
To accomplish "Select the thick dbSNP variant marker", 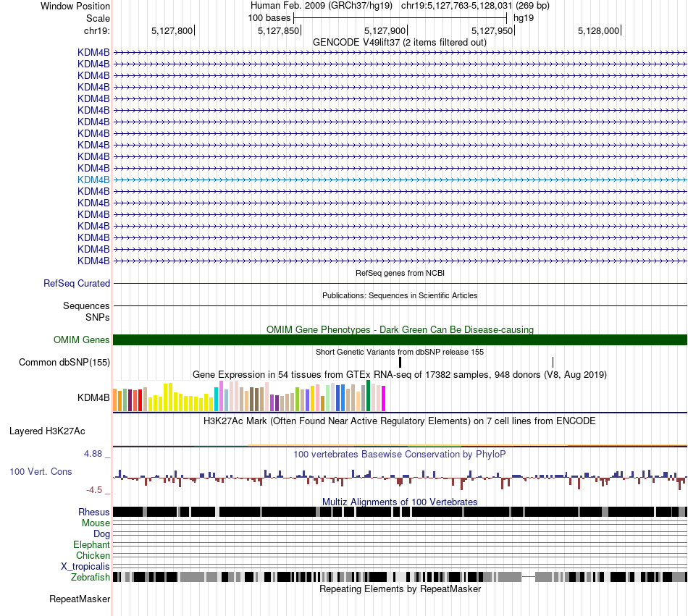I will pyautogui.click(x=400, y=362).
